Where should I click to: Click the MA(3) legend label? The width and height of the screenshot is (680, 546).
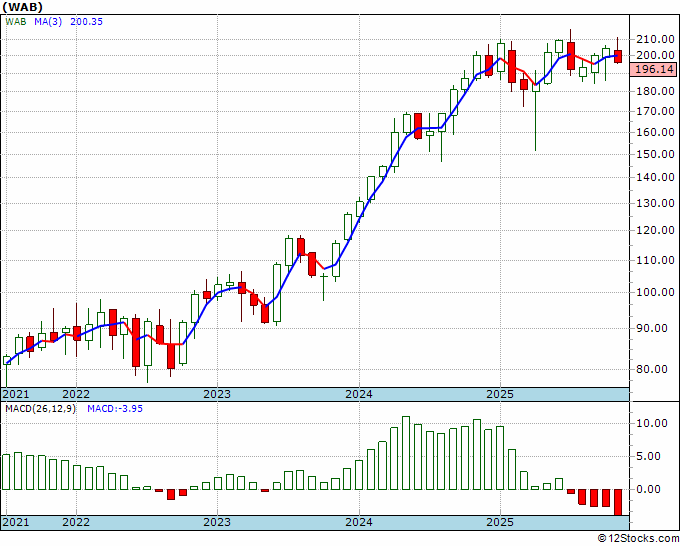[48, 22]
